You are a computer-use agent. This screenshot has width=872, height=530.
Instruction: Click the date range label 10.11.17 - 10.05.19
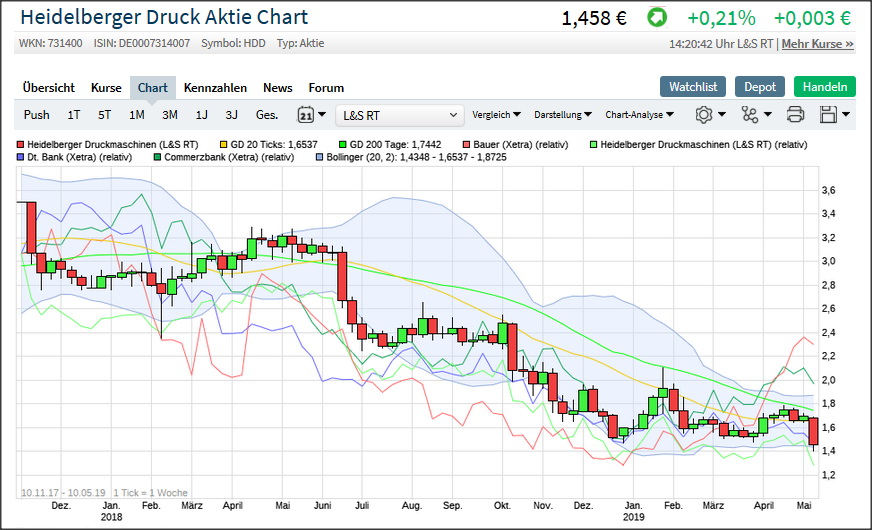pyautogui.click(x=63, y=493)
